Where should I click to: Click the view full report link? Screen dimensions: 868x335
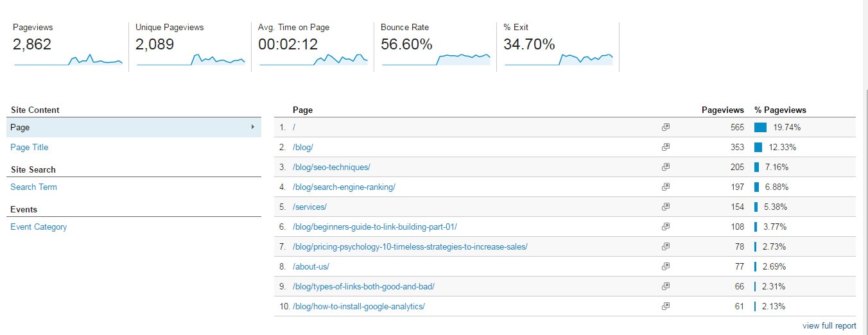(x=829, y=325)
